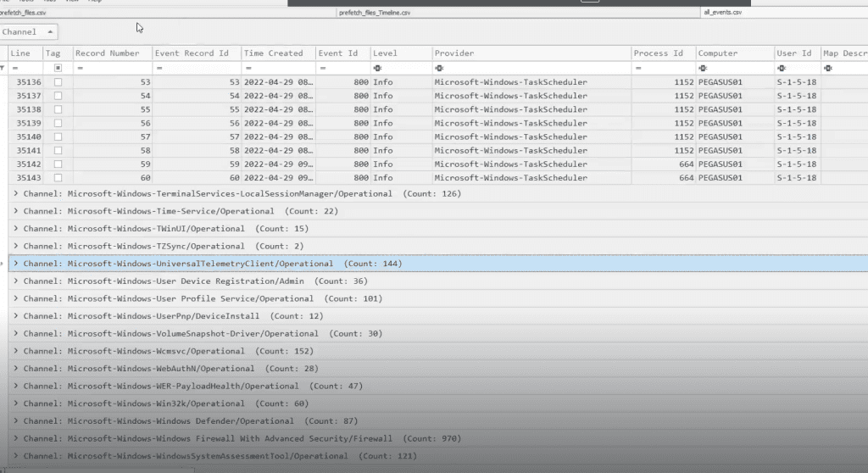Open the Level column filter condition icon
Image resolution: width=868 pixels, height=473 pixels.
pyautogui.click(x=377, y=68)
